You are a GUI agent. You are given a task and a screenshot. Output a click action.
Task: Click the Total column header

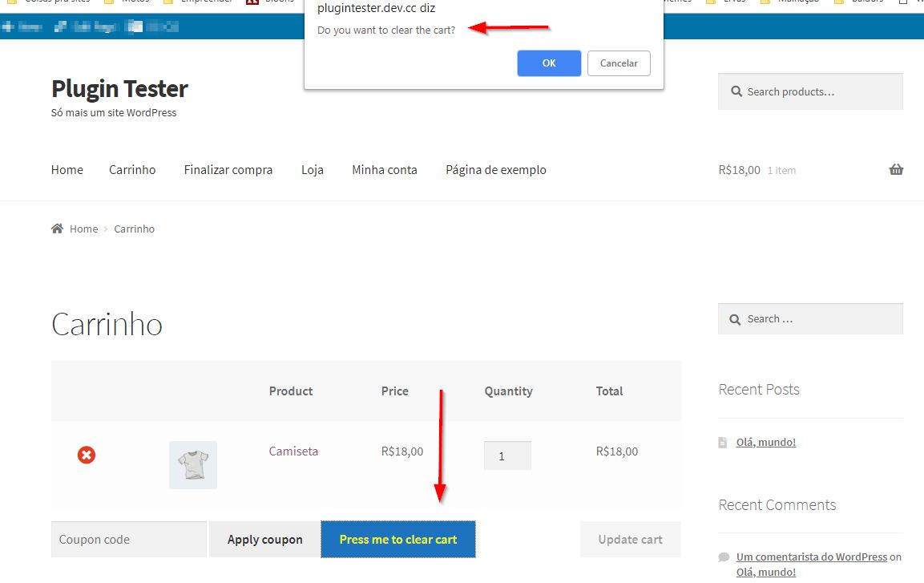tap(609, 391)
